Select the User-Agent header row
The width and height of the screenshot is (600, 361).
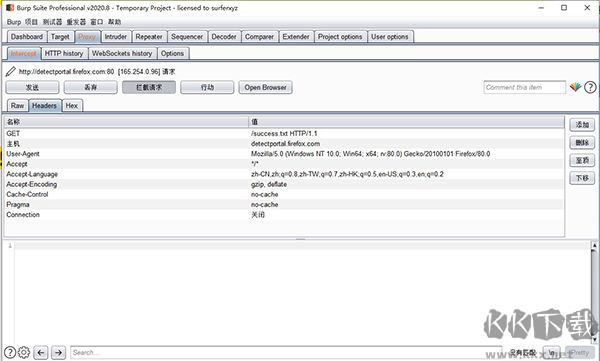(x=284, y=154)
